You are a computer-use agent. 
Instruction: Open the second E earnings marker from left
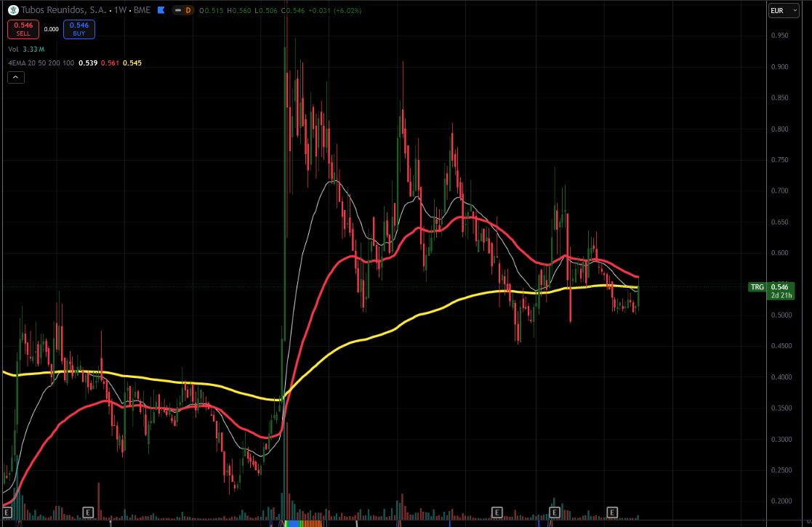tap(87, 512)
